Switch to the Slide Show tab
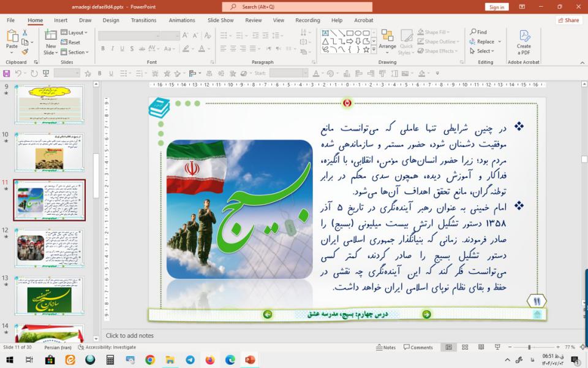588x368 pixels. click(x=221, y=20)
